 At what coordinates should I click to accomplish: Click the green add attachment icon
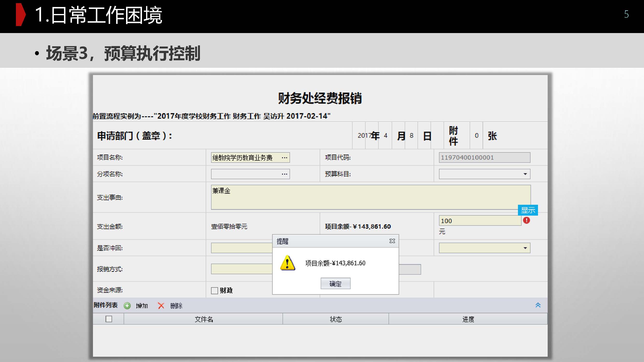click(127, 306)
